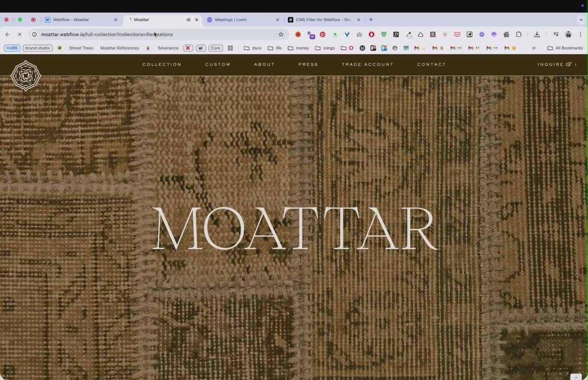Click the screen recording indicator button
The height and width of the screenshot is (380, 588).
33,20
